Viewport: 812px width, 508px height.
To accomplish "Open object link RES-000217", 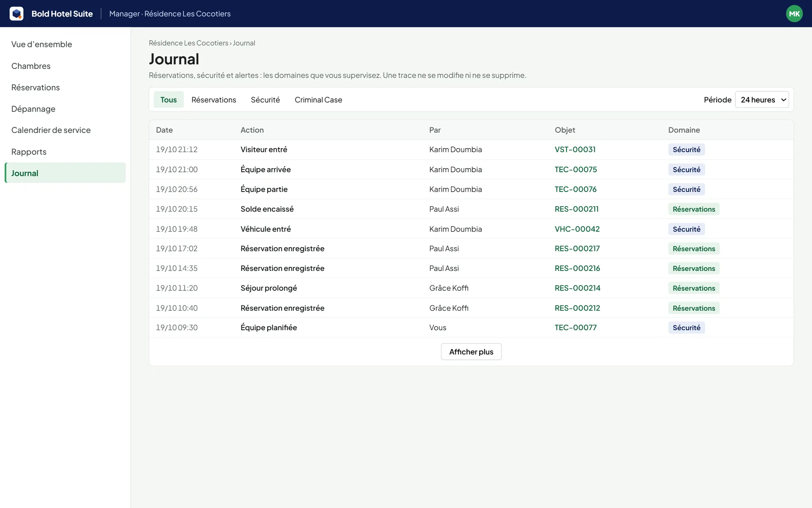I will point(577,248).
